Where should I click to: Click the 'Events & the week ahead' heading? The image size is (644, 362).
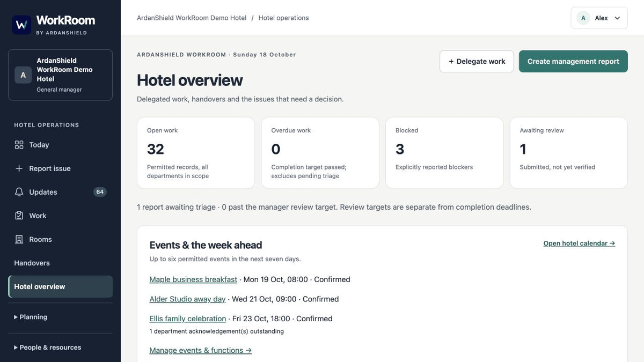click(x=206, y=245)
